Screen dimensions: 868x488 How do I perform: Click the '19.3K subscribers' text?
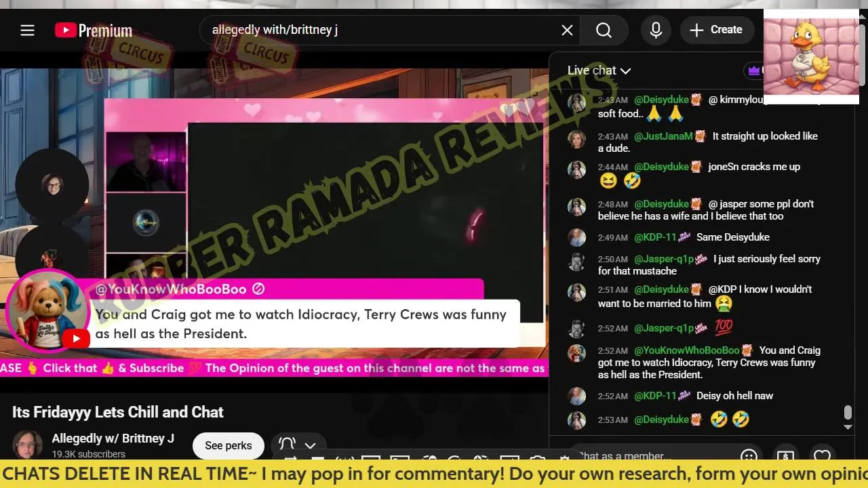89,454
